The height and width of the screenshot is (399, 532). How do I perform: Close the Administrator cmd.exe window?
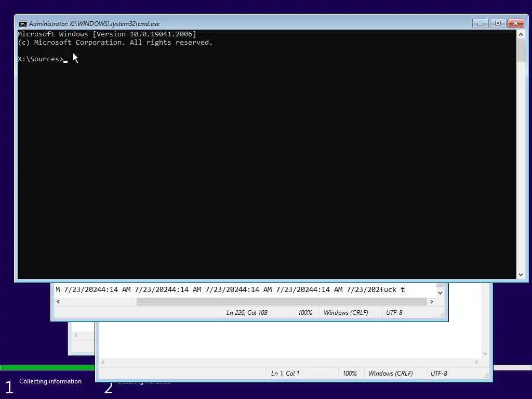click(x=516, y=23)
